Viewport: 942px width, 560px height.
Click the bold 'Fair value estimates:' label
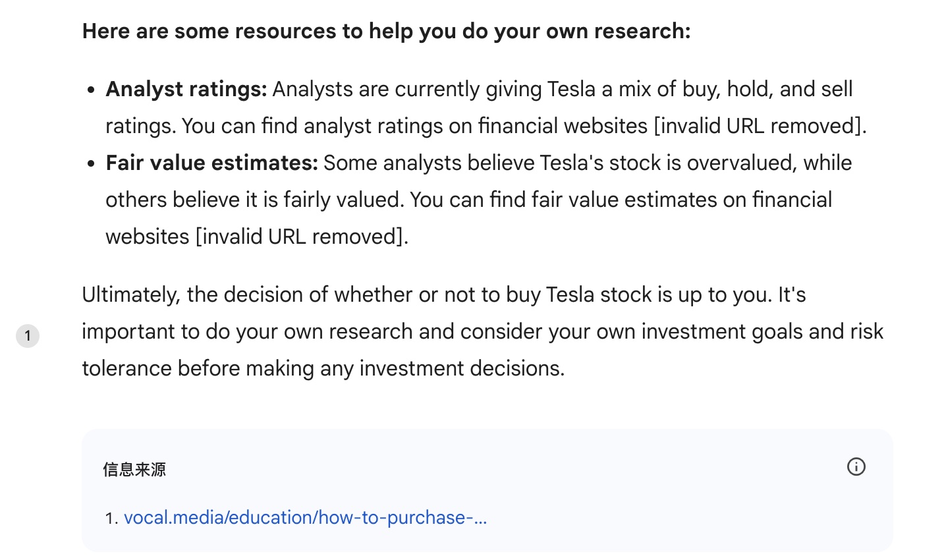point(211,163)
